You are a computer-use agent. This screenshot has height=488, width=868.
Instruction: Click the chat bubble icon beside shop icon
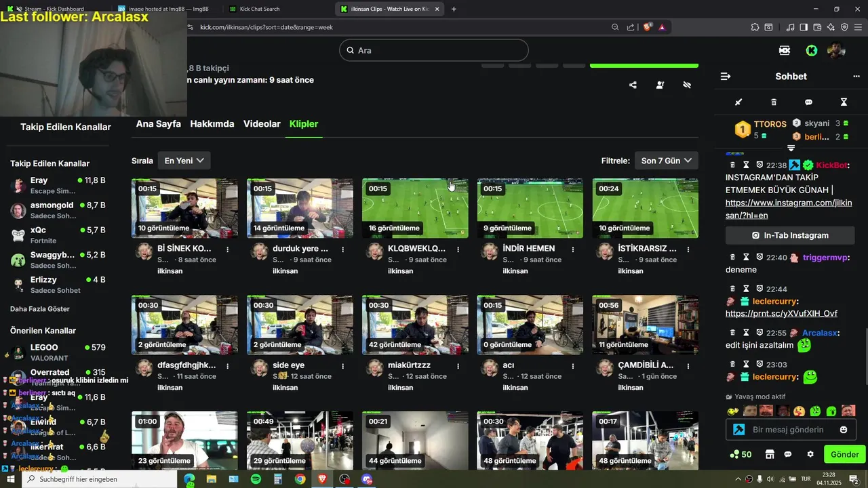coord(788,454)
